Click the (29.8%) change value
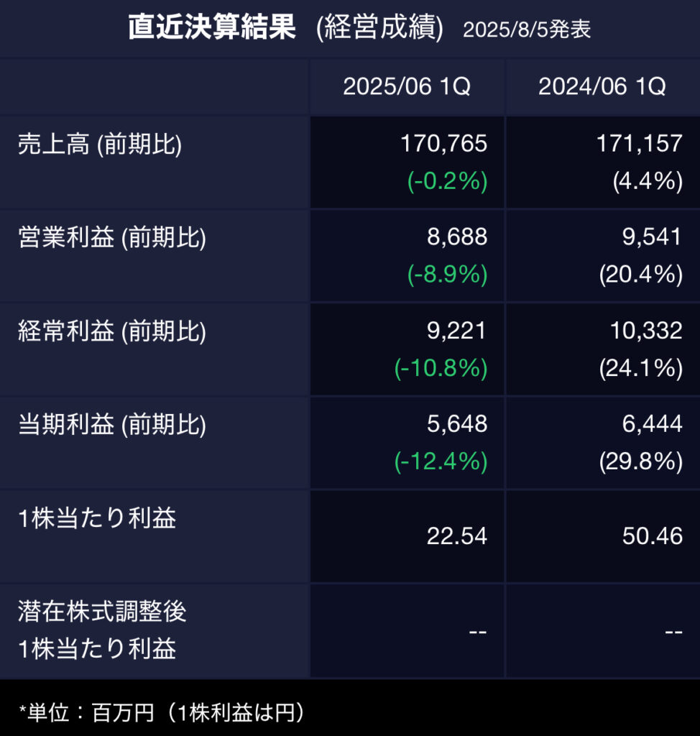 click(x=641, y=461)
